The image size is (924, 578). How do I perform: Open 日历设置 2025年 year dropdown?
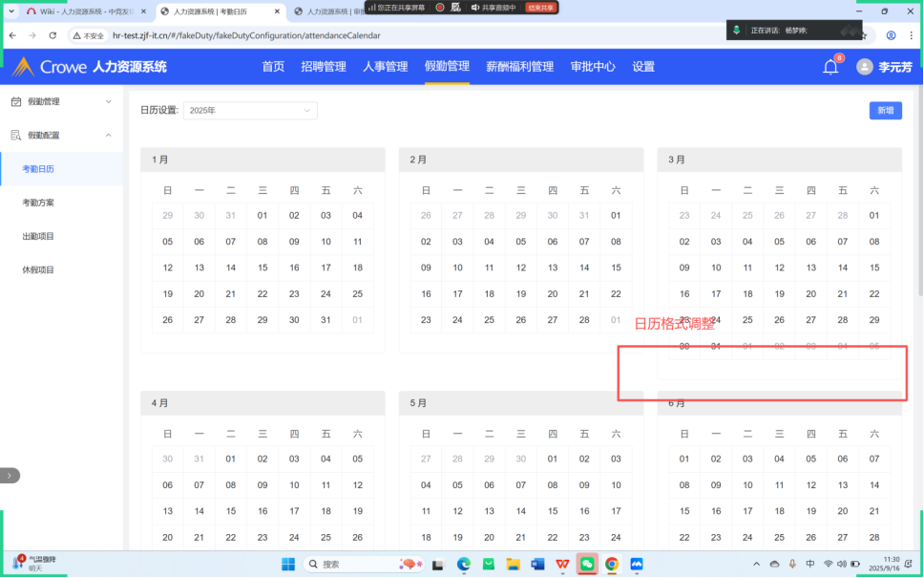coord(250,110)
